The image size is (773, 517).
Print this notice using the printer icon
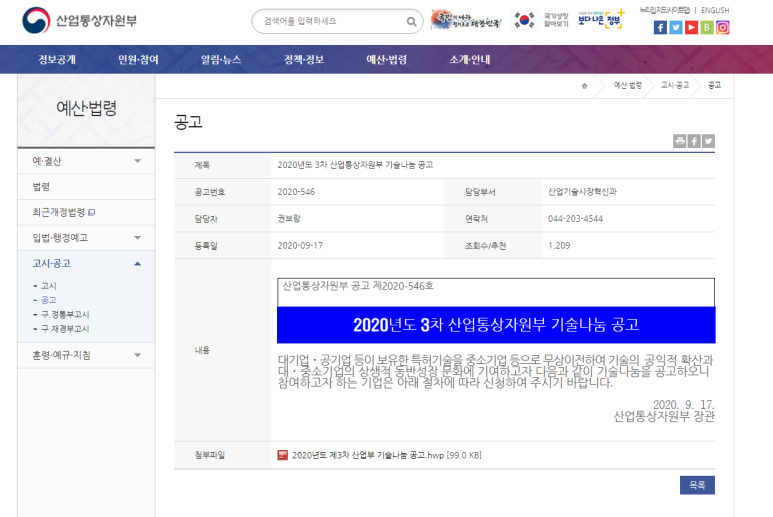point(680,141)
